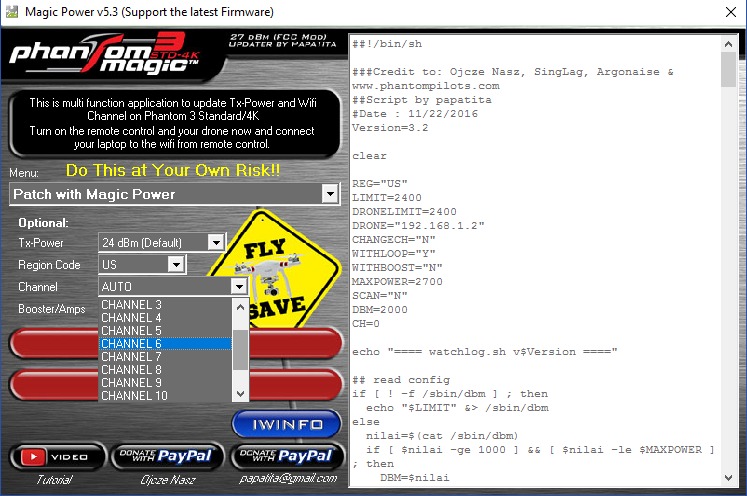
Task: Click the papatita@gmail.com label
Action: pyautogui.click(x=288, y=478)
